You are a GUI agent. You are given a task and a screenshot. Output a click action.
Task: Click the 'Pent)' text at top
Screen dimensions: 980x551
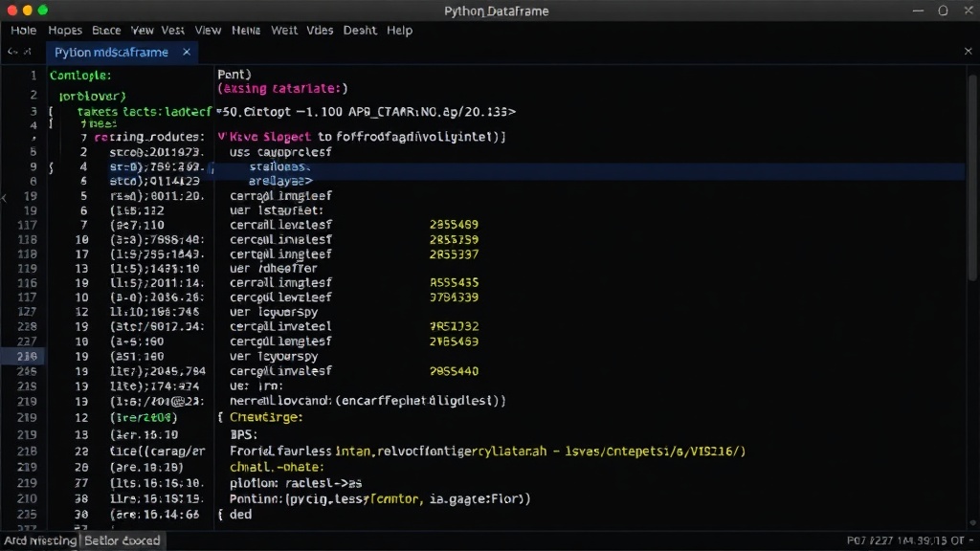234,75
